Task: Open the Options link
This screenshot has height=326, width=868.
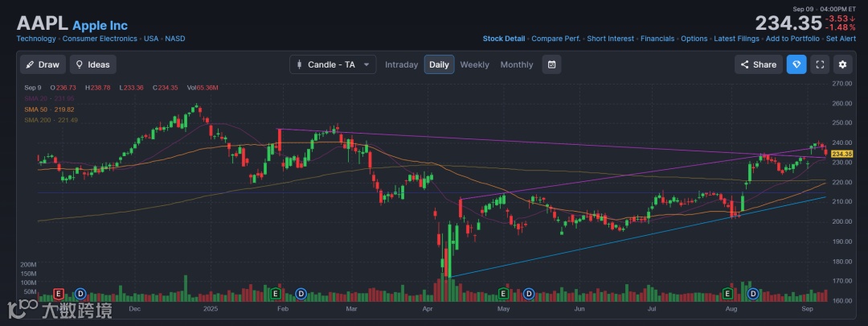Action: (694, 39)
